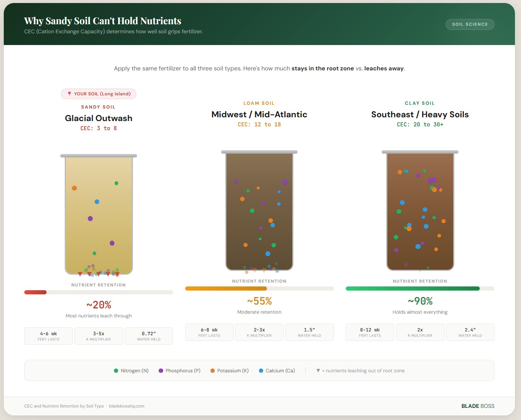Screen dimensions: 521x420
Task: Click the Nitrogen (N) legend dot
Action: 115,370
